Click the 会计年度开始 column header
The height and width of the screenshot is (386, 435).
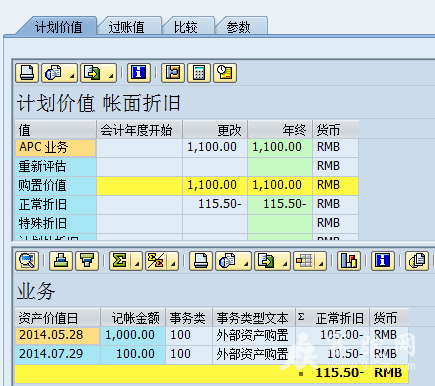coord(139,129)
